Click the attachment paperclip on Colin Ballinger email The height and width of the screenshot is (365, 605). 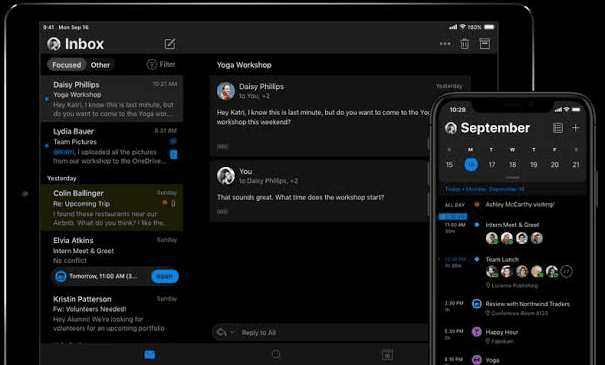pyautogui.click(x=173, y=203)
